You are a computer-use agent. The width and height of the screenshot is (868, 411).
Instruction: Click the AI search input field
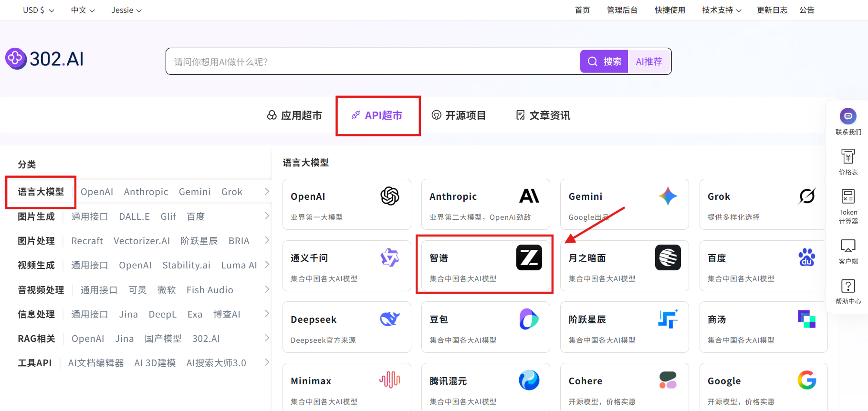tap(372, 62)
